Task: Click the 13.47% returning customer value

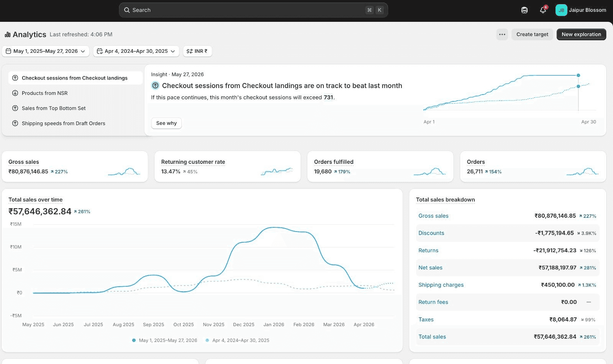Action: 171,171
